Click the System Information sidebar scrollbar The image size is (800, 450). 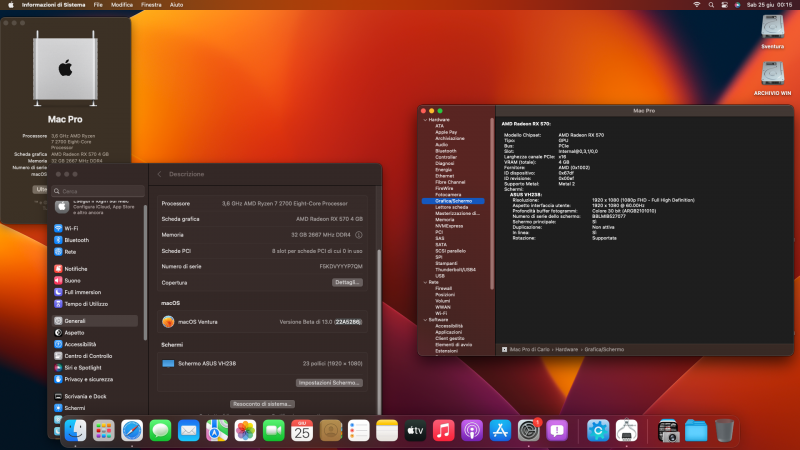[492, 204]
